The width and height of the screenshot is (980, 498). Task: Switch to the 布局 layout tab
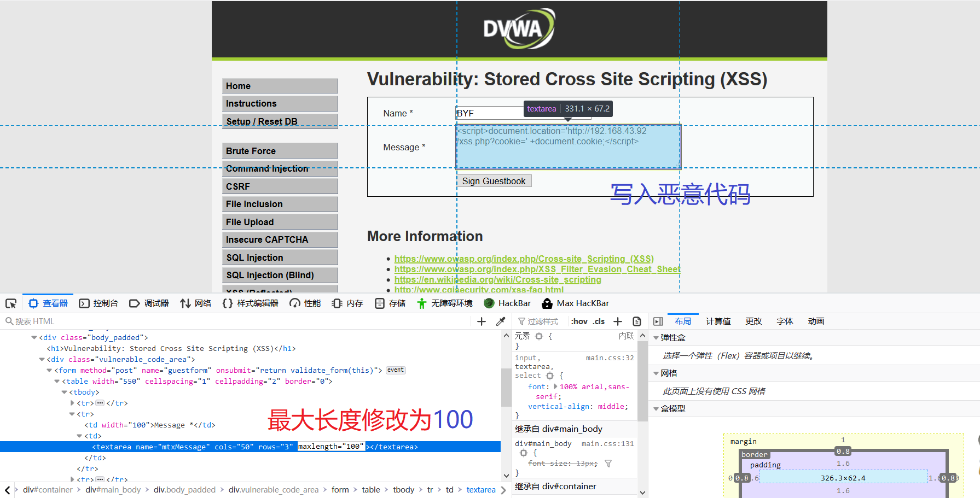point(683,321)
